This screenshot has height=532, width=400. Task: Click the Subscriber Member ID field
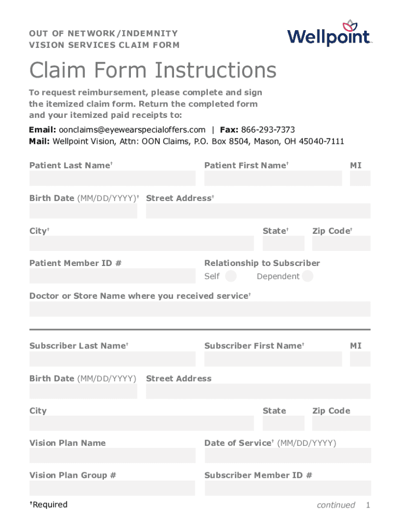click(x=288, y=488)
